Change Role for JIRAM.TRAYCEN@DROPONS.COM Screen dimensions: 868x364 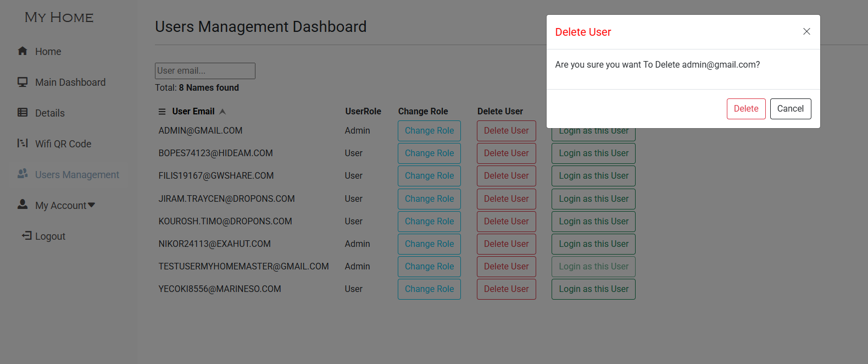(x=429, y=199)
